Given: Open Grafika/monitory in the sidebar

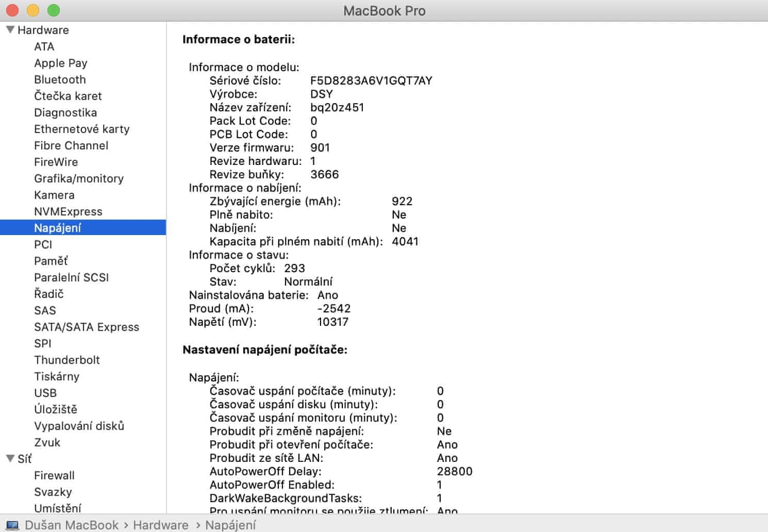Looking at the screenshot, I should [x=79, y=178].
